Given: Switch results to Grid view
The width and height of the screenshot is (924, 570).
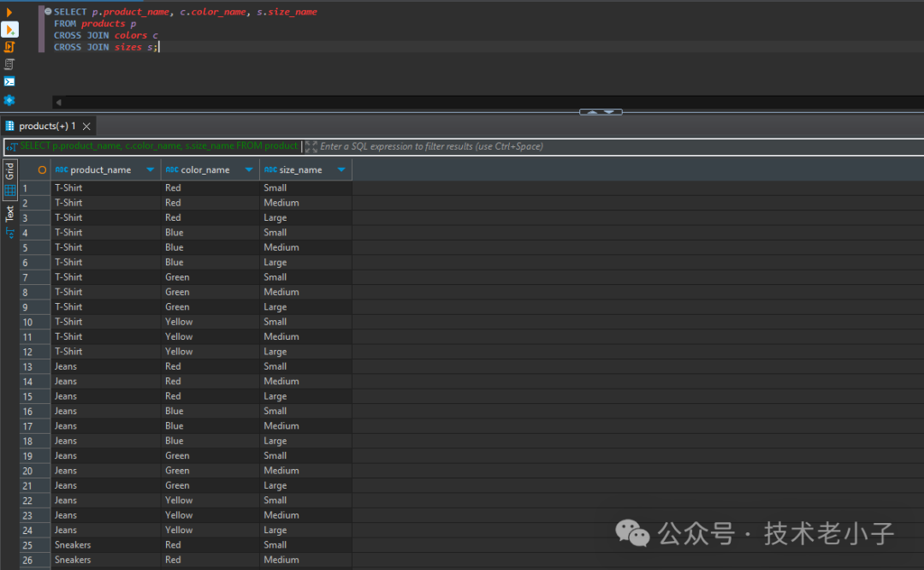Looking at the screenshot, I should [10, 180].
